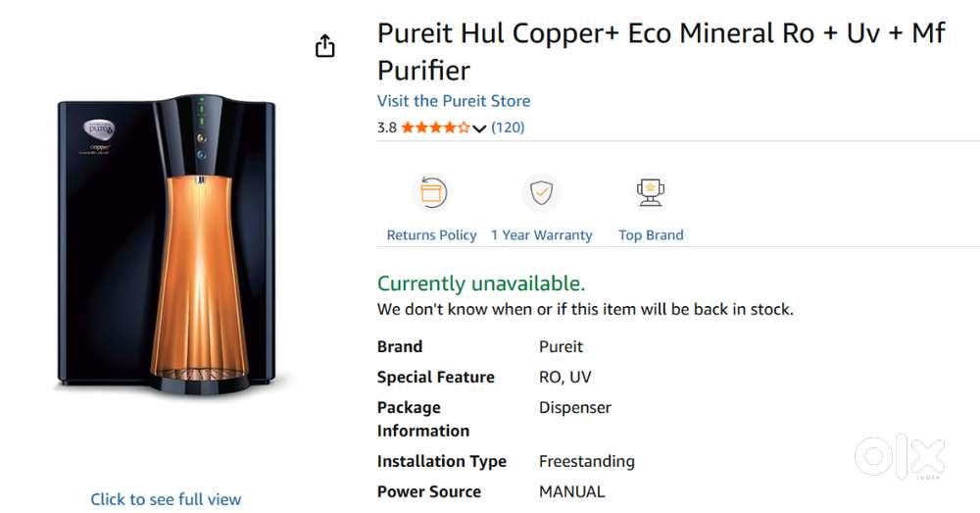Click the Brand value 'Pureit'
Screen dimensions: 980x513
pos(561,346)
